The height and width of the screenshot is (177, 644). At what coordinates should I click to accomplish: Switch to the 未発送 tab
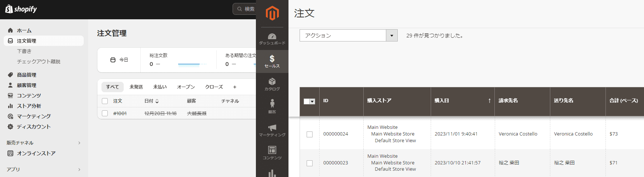(136, 87)
